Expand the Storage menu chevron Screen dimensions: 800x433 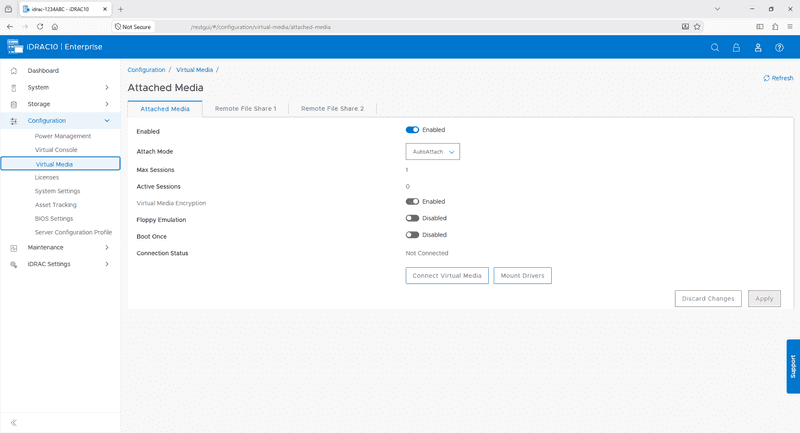tap(107, 104)
